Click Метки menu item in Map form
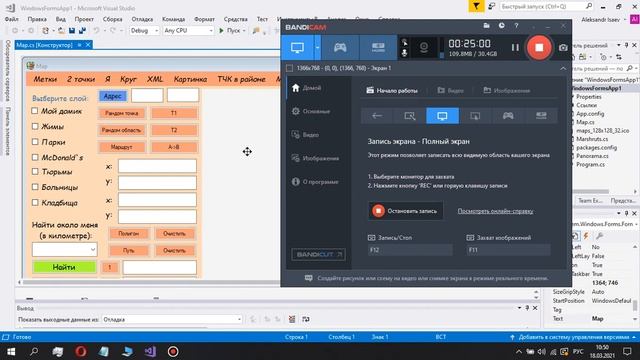The width and height of the screenshot is (640, 360). point(45,79)
